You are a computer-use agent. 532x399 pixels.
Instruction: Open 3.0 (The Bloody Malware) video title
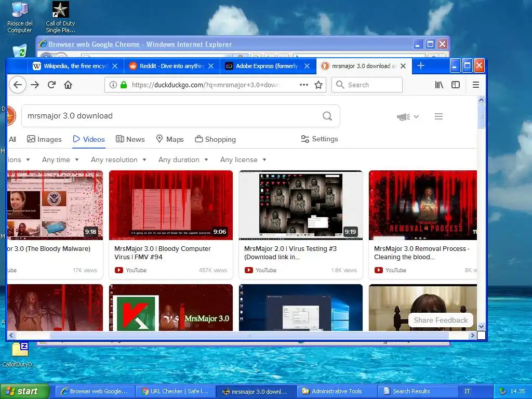tap(49, 249)
